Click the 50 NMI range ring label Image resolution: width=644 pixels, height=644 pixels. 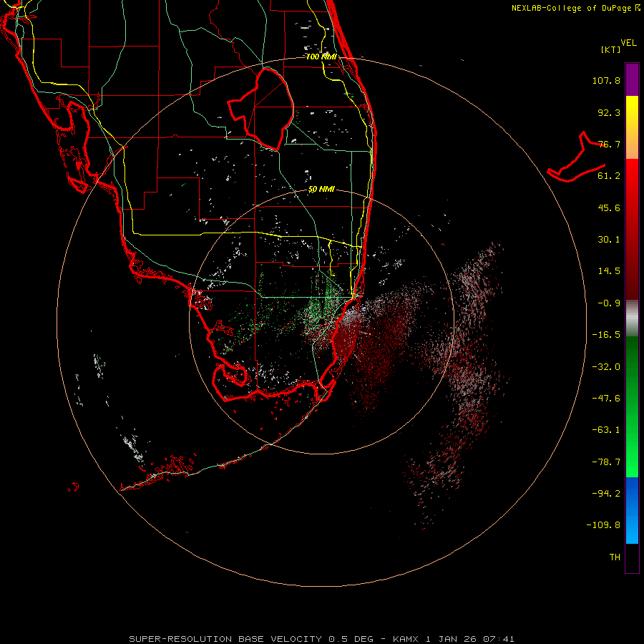point(321,190)
